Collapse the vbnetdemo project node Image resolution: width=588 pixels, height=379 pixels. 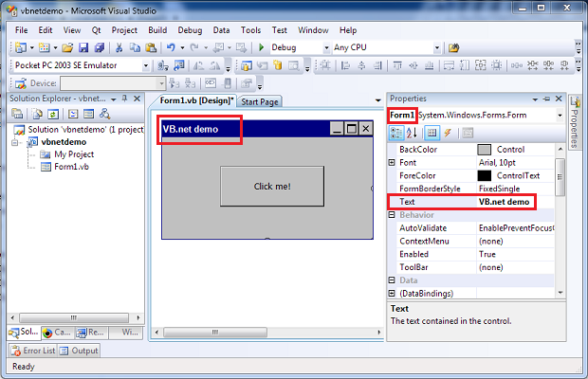14,142
